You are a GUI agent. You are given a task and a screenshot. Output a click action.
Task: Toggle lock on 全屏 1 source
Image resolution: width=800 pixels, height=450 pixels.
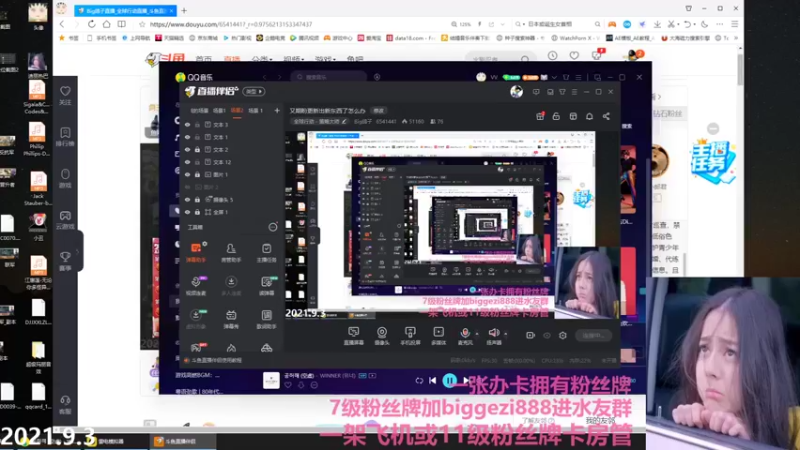pos(197,212)
